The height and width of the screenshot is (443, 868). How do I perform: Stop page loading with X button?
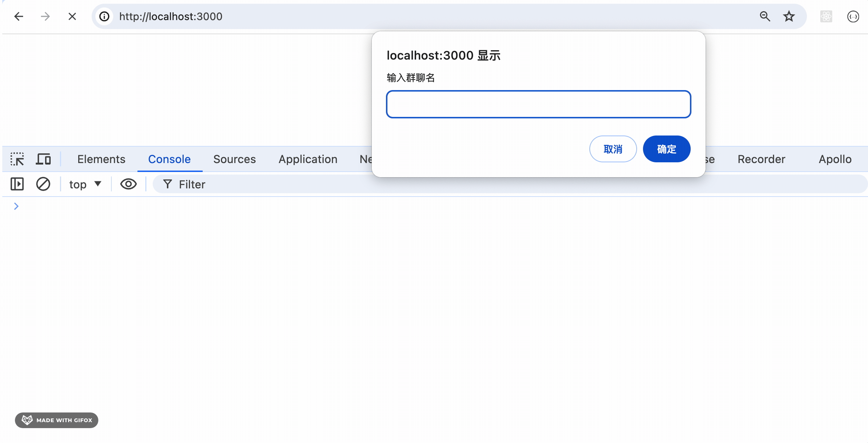(72, 16)
